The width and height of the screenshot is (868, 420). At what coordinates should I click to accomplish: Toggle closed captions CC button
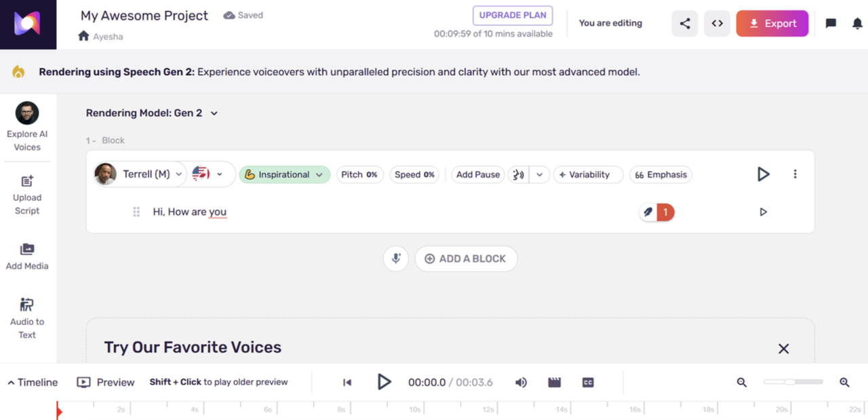tap(588, 383)
